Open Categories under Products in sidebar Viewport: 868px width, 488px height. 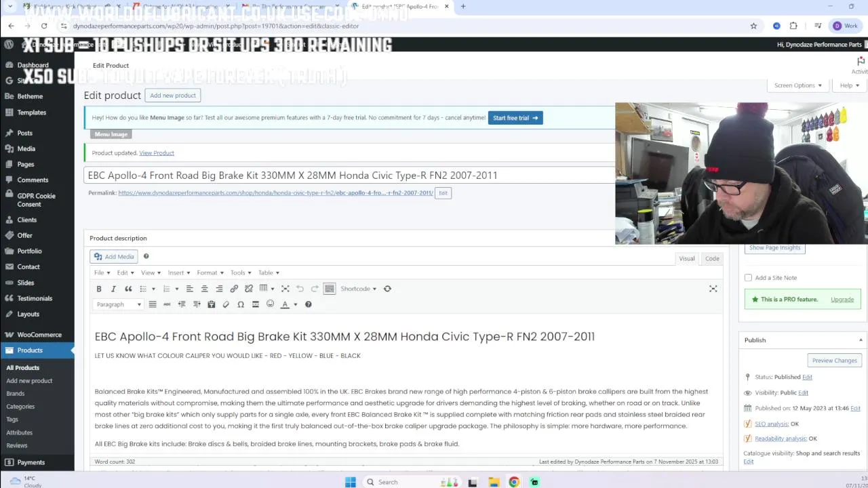(x=20, y=407)
